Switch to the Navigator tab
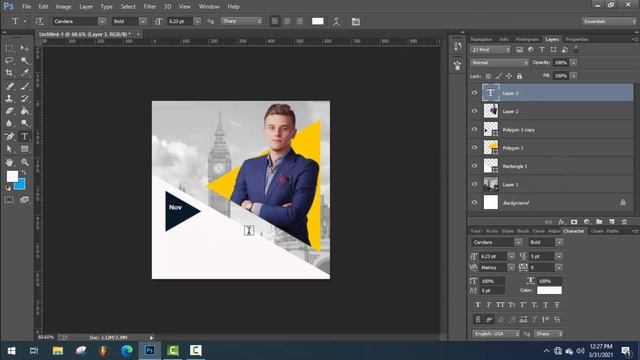640x360 pixels. click(481, 40)
